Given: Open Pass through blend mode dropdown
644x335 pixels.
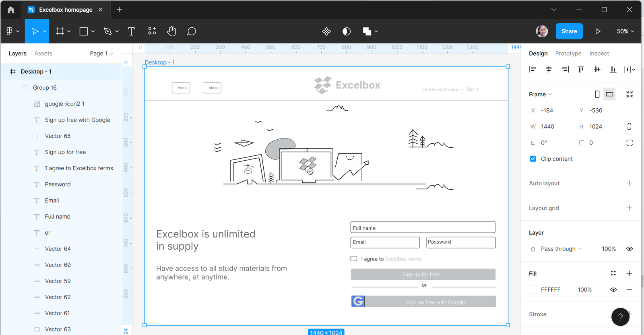Looking at the screenshot, I should (x=561, y=249).
